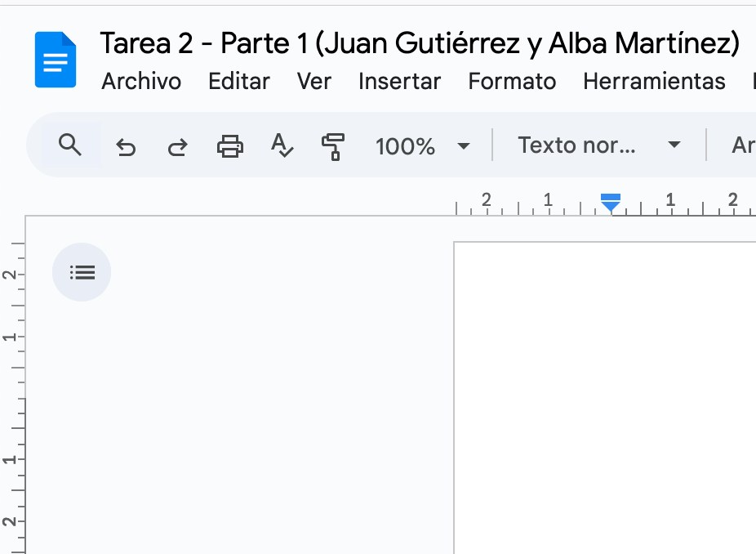The width and height of the screenshot is (756, 554).
Task: Click the Google Docs logo
Action: tap(55, 59)
